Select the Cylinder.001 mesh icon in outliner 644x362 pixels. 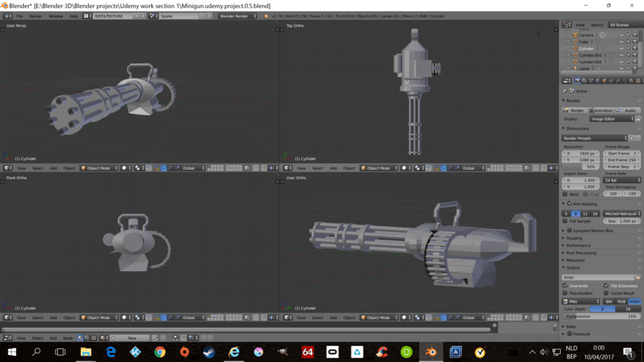pos(576,55)
